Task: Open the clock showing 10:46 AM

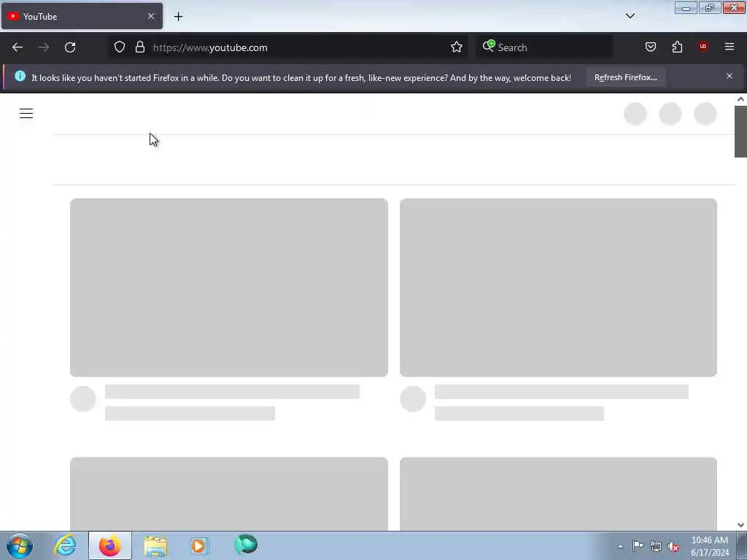Action: click(709, 546)
